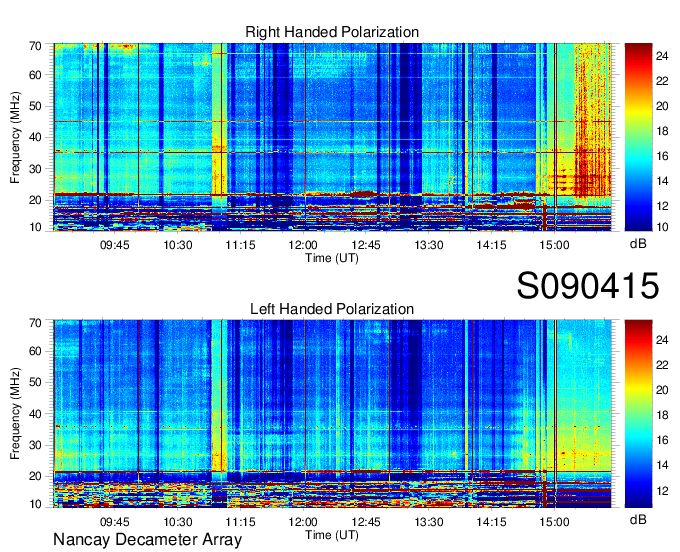Click 10 dB tick on Right Handed colorbar

click(662, 227)
